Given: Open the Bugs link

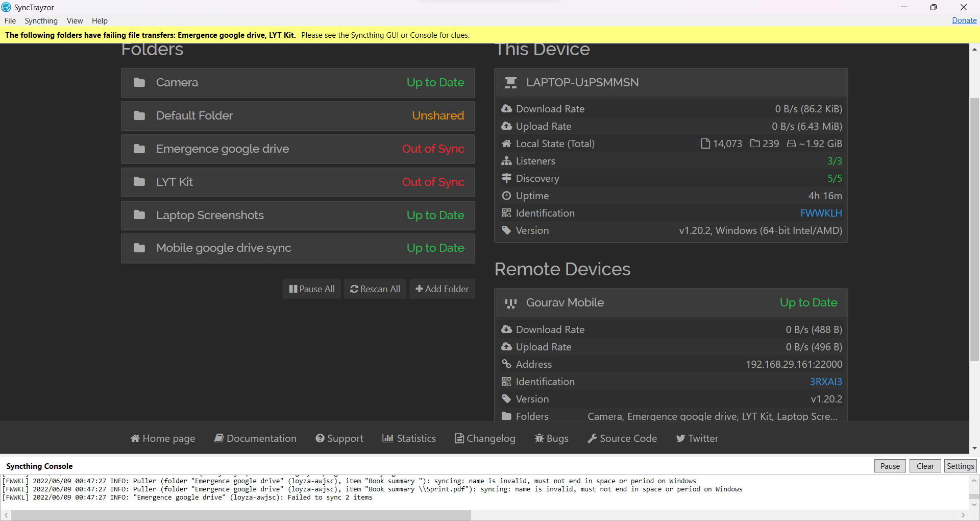Looking at the screenshot, I should point(551,438).
